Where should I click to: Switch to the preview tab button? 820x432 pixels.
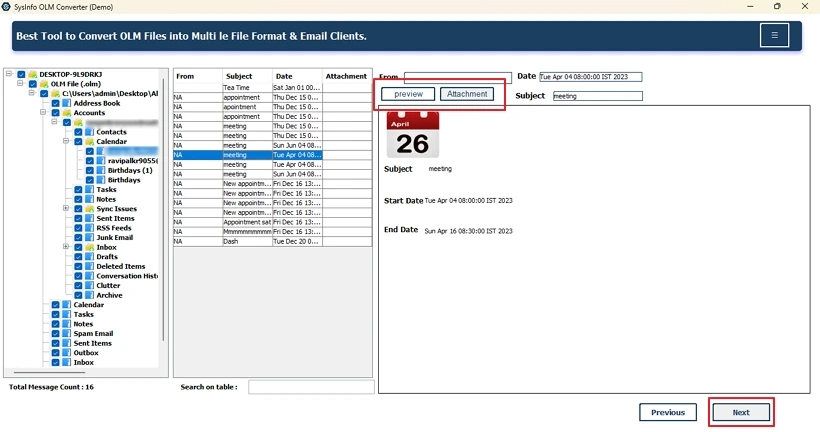click(408, 94)
